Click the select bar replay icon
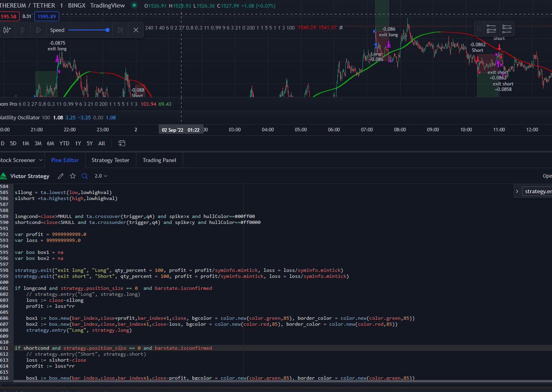Image resolution: width=552 pixels, height=392 pixels. [7, 30]
